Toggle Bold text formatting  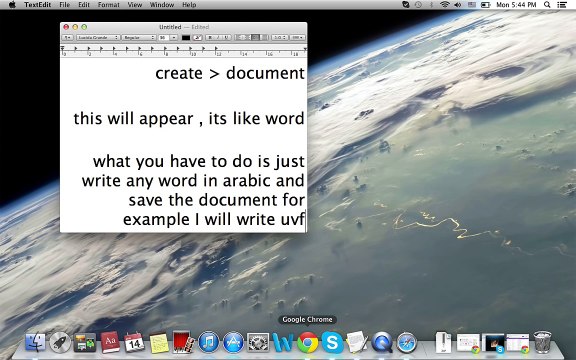(210, 37)
